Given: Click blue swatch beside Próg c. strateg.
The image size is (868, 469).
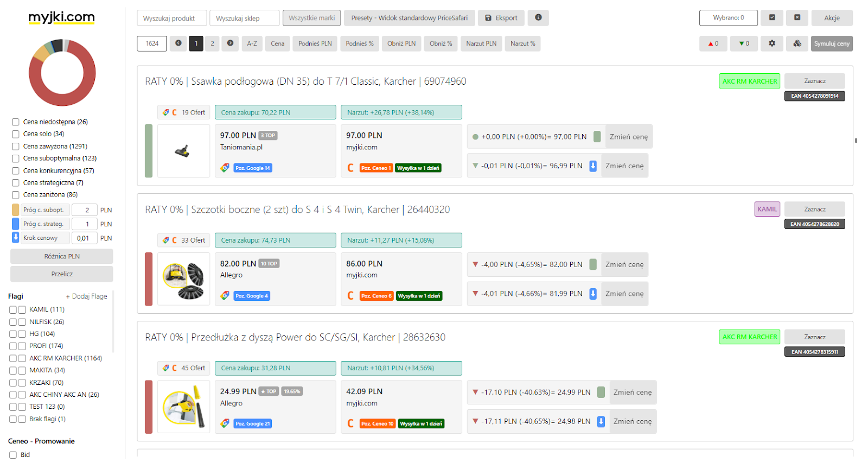Looking at the screenshot, I should (x=16, y=224).
